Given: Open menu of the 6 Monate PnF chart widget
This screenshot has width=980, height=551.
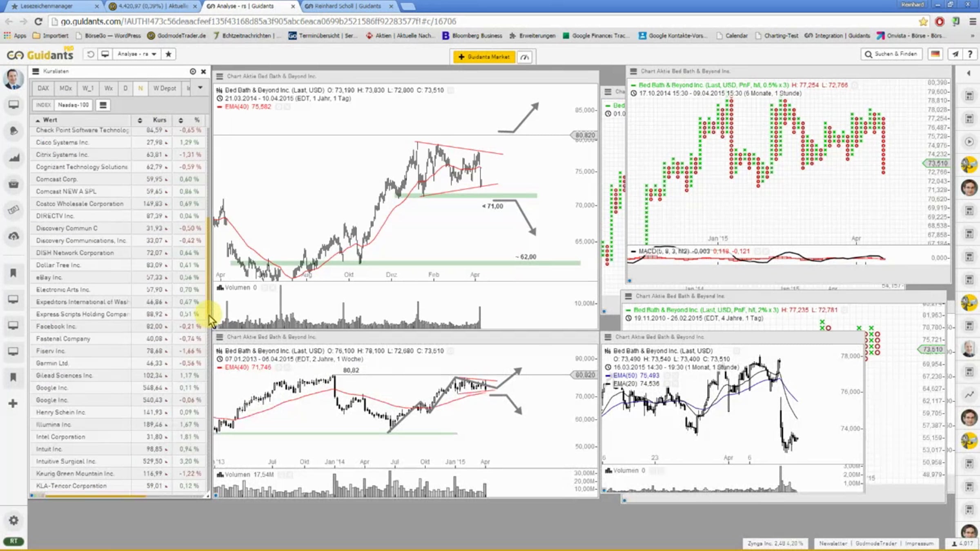Looking at the screenshot, I should pyautogui.click(x=633, y=71).
